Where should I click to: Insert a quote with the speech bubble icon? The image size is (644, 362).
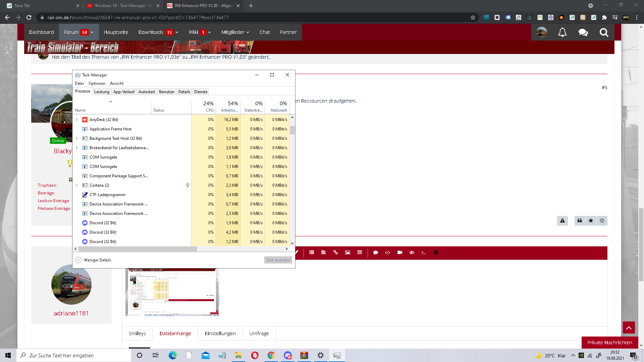click(376, 252)
